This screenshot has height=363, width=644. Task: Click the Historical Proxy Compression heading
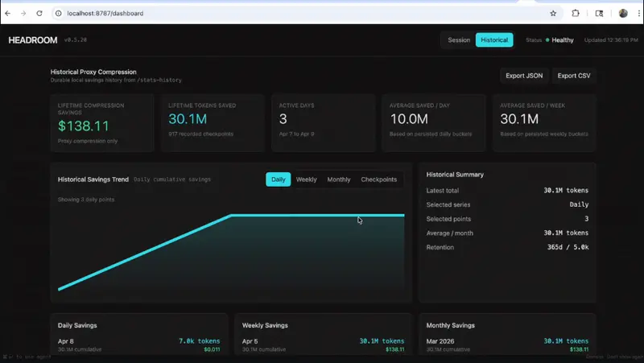pyautogui.click(x=93, y=72)
